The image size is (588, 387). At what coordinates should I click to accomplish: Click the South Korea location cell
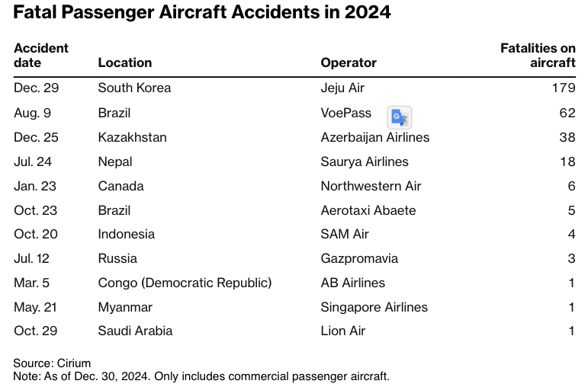(134, 88)
